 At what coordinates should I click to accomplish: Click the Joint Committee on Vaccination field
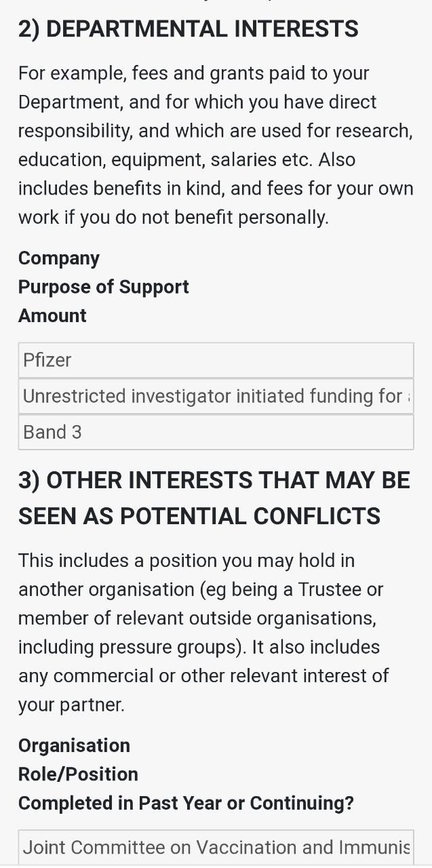[216, 847]
